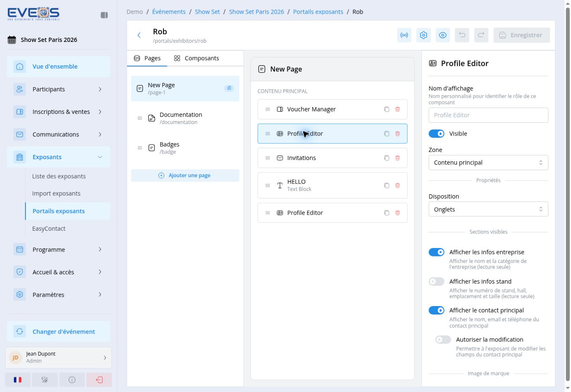Viewport: 571px width, 392px height.
Task: Click the page vertical scrollbar
Action: click(x=568, y=195)
